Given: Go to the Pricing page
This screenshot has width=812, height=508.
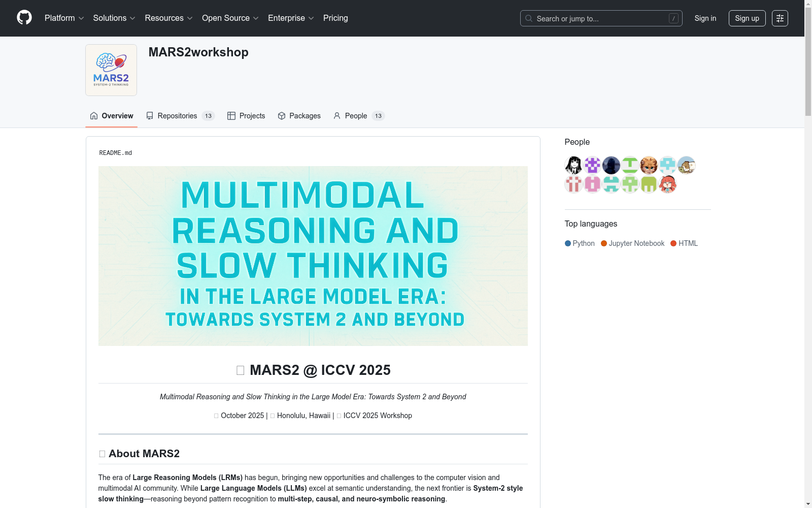Looking at the screenshot, I should [335, 18].
